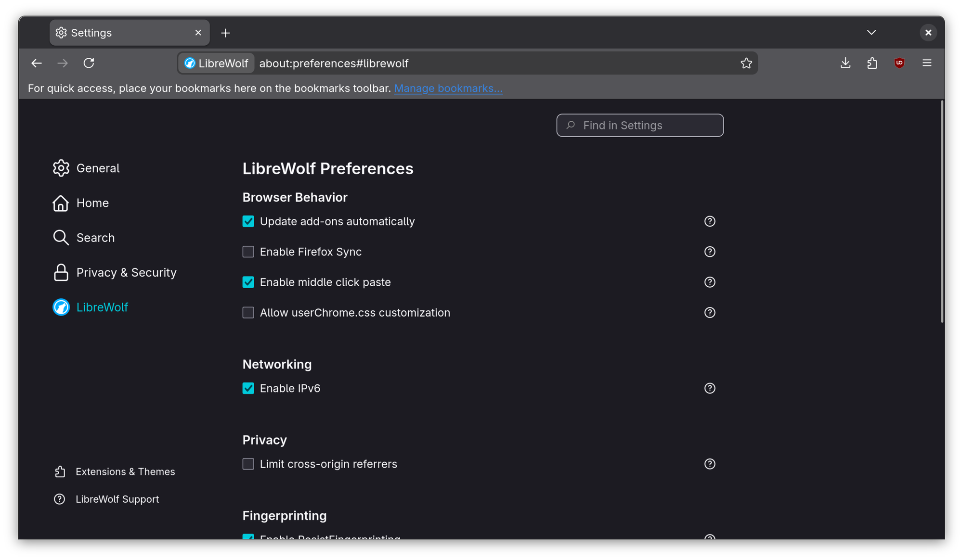Enable the Firefox Sync checkbox

click(248, 252)
